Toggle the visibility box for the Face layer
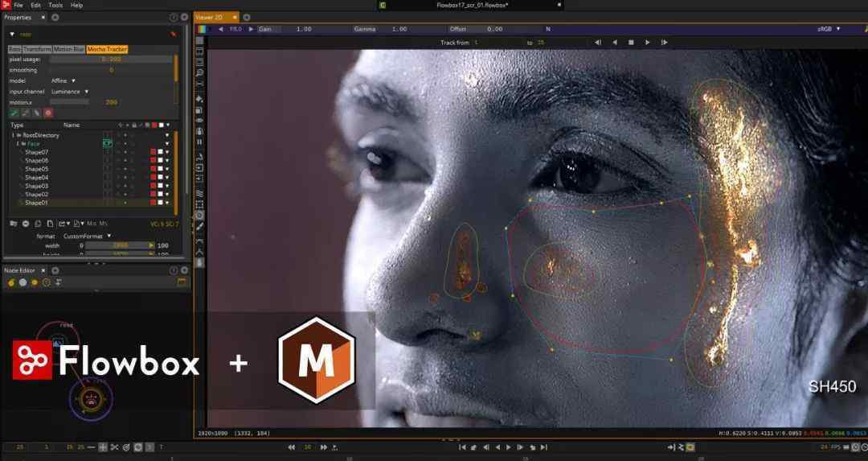This screenshot has height=461, width=868. (107, 143)
